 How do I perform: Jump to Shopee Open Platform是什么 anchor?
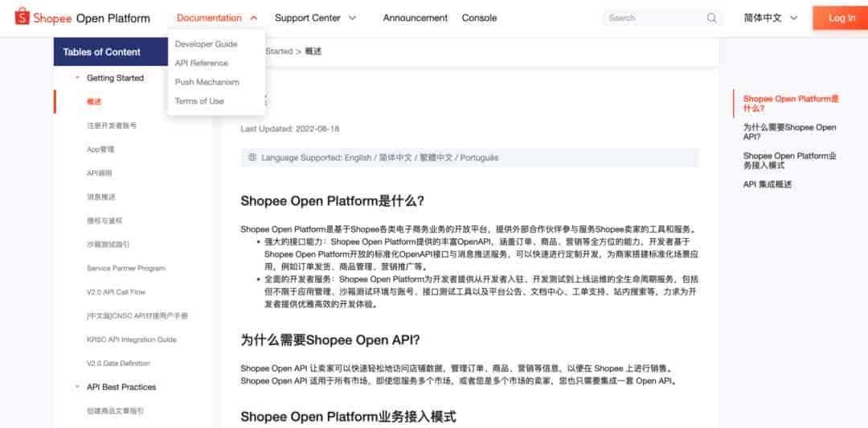pos(791,103)
